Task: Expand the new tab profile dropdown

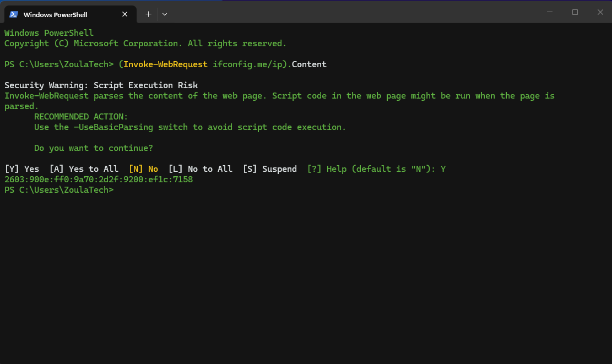Action: (165, 14)
